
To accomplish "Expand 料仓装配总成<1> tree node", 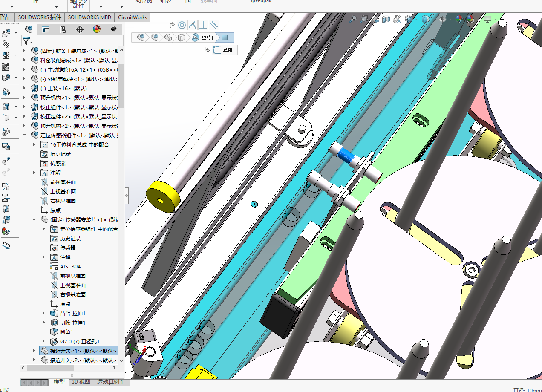I will click(24, 60).
